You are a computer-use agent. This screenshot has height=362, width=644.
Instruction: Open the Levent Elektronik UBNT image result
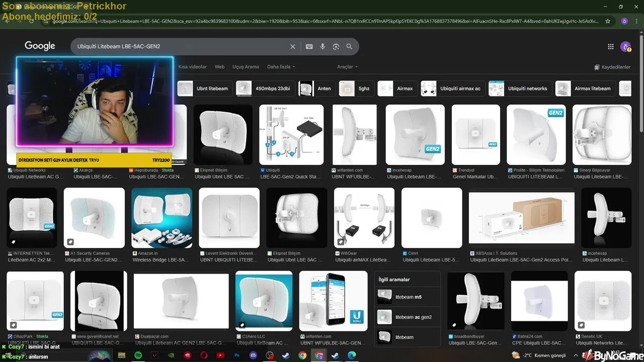point(229,218)
